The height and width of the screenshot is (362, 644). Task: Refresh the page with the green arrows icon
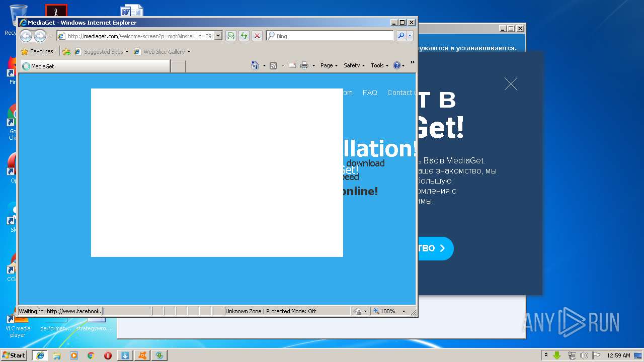pos(244,36)
